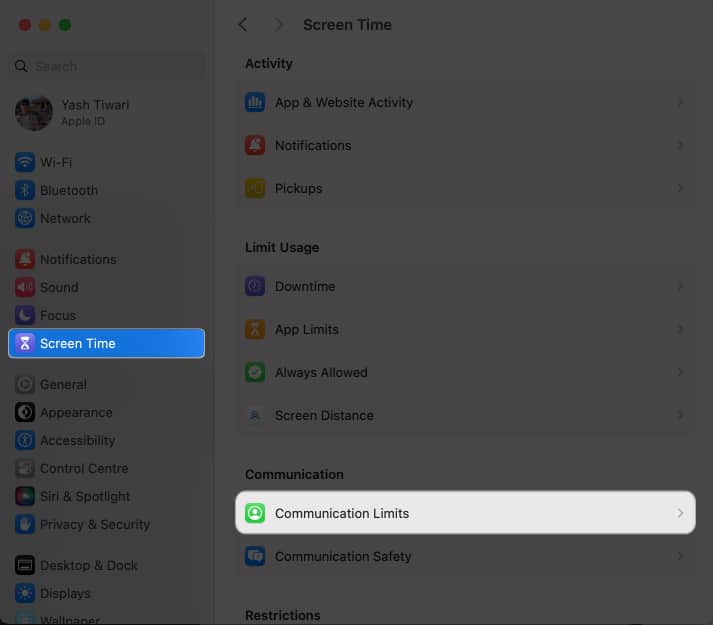Expand App Limits chevron
Viewport: 713px width, 625px height.
coord(680,329)
